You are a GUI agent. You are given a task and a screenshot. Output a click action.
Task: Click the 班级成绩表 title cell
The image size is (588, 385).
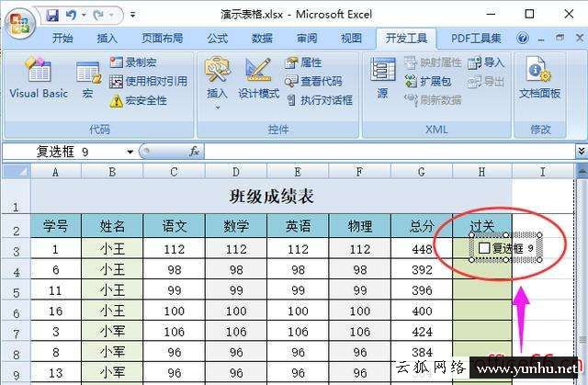coord(271,197)
